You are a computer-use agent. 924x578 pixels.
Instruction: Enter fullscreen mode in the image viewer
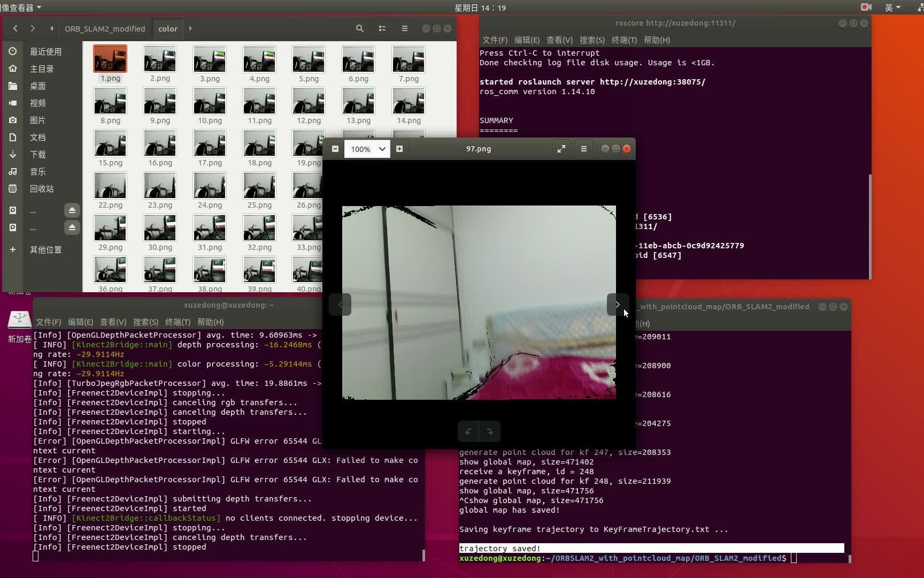pos(561,148)
